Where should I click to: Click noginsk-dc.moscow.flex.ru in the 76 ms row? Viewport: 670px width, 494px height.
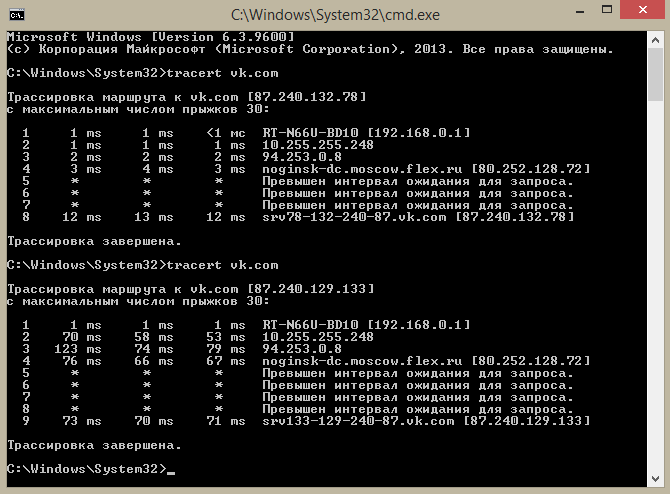click(362, 361)
